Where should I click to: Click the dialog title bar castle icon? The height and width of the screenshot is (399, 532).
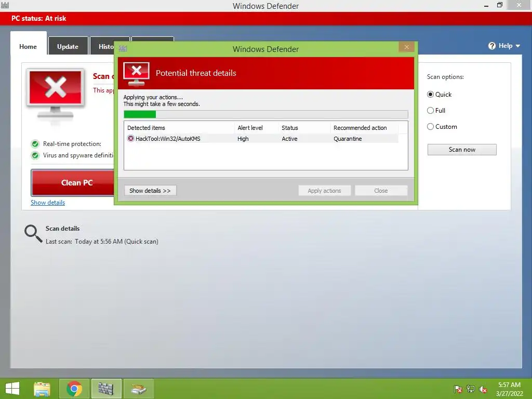(x=123, y=48)
